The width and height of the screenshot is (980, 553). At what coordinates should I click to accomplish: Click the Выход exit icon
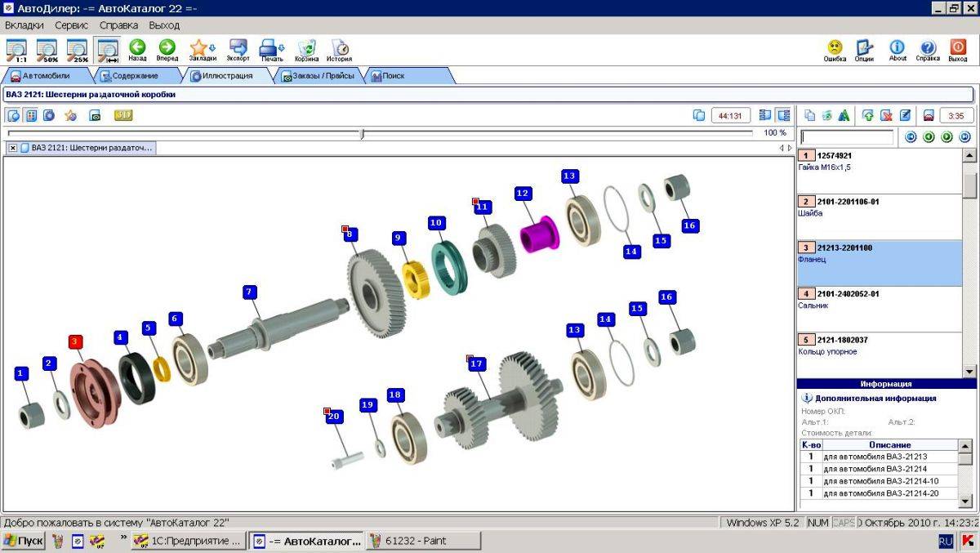pyautogui.click(x=958, y=51)
